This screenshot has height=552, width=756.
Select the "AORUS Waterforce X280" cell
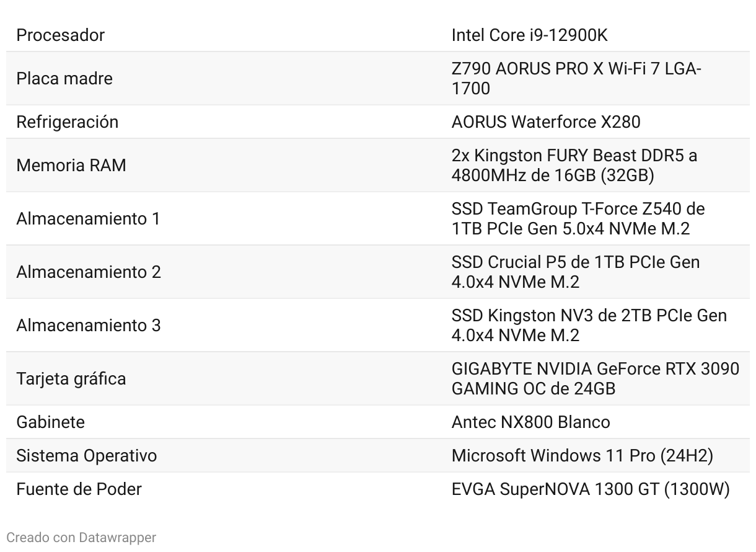tap(545, 122)
